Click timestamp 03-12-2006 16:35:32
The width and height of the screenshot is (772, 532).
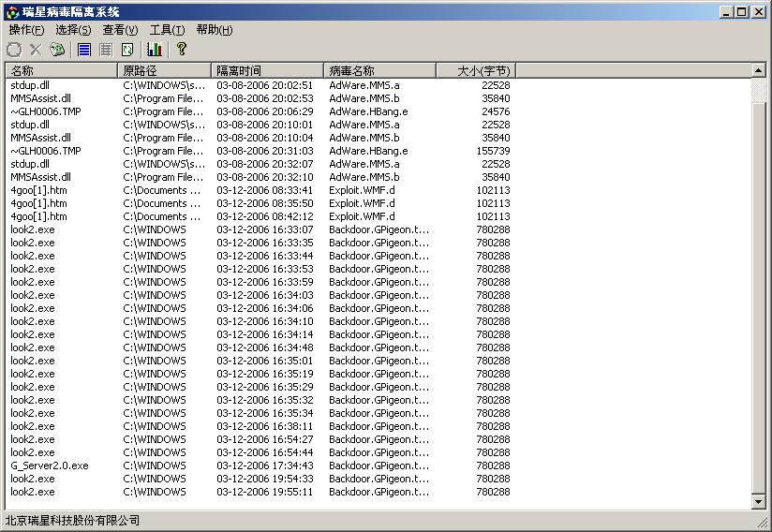pyautogui.click(x=265, y=400)
